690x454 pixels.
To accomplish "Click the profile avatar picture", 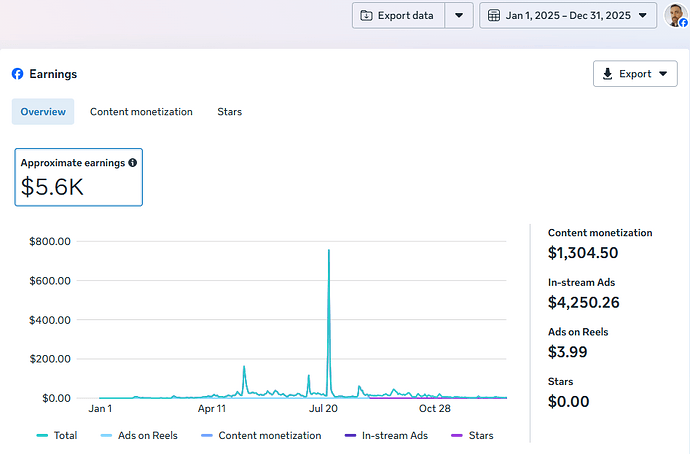I will click(675, 15).
